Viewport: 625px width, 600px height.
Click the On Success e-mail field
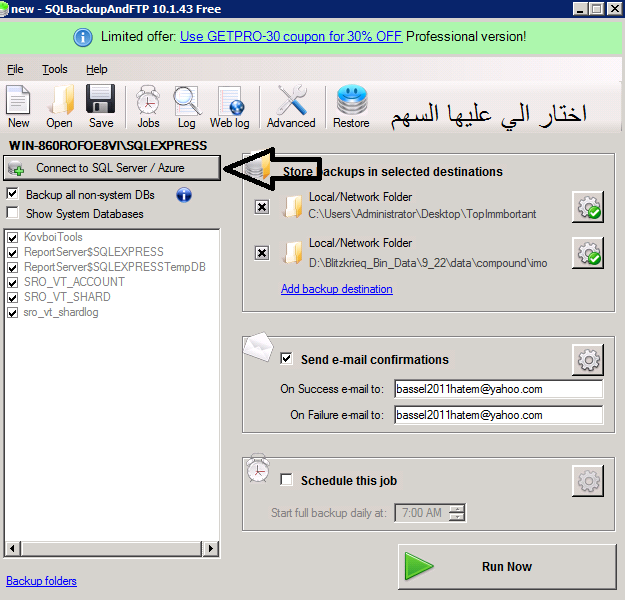pyautogui.click(x=498, y=389)
